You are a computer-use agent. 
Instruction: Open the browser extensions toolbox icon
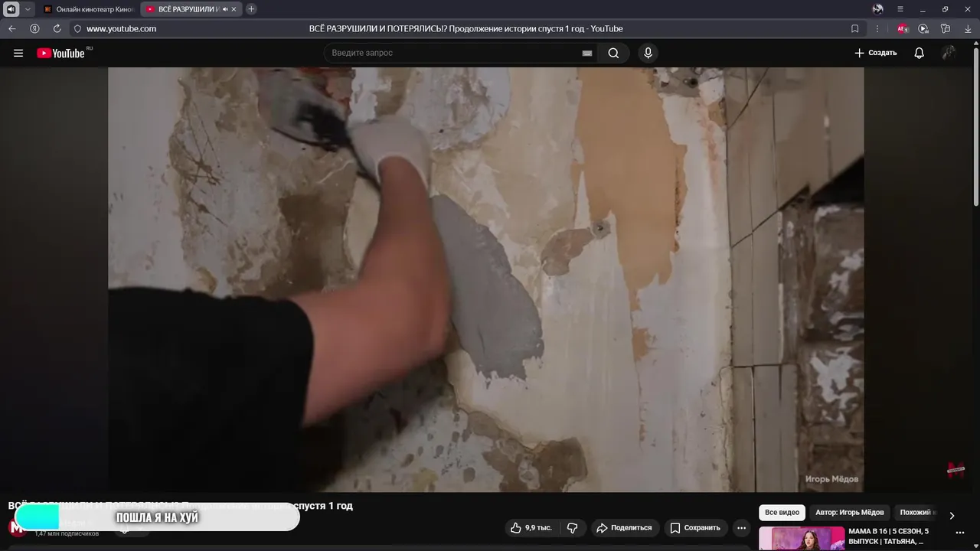946,28
